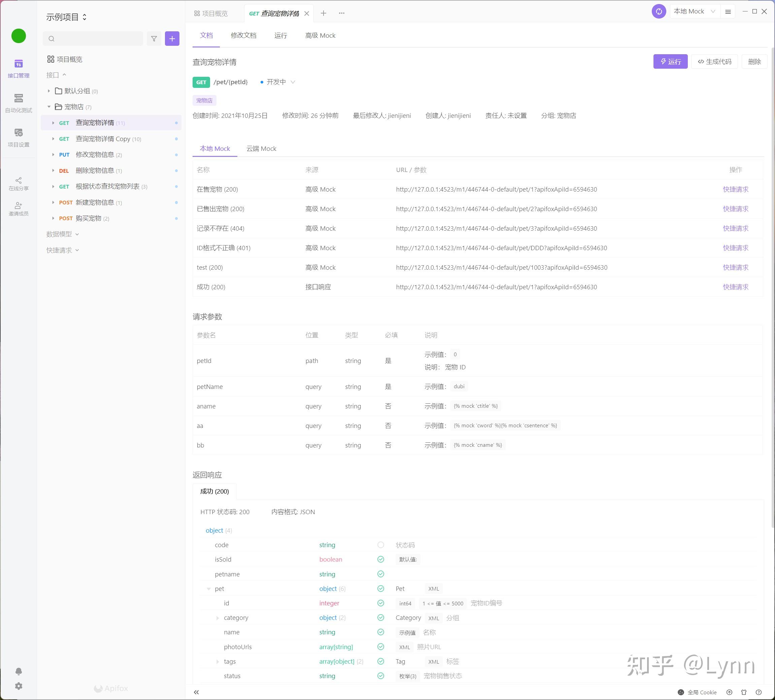Screen dimensions: 775x700
Task: Open the notifications bell icon
Action: 19,671
